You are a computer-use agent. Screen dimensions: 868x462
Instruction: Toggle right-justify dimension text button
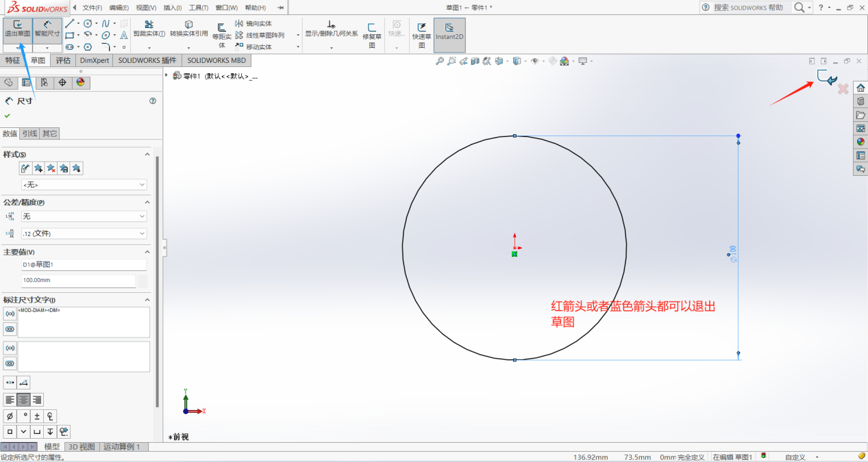click(37, 400)
